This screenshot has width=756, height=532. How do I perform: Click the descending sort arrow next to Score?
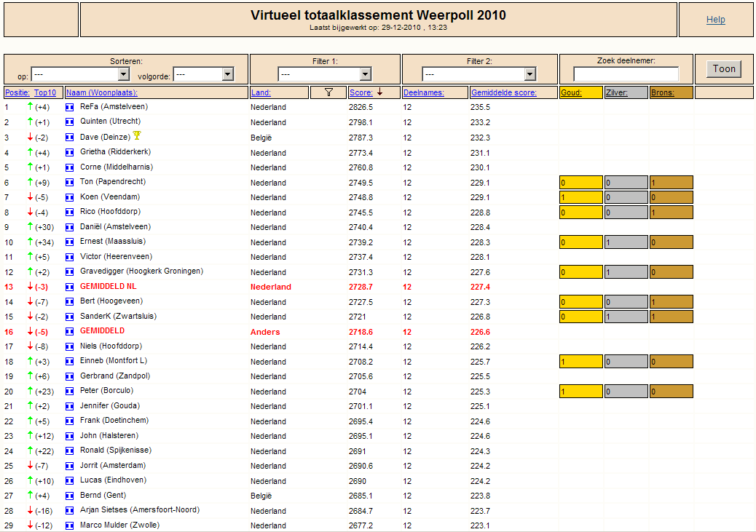tap(380, 92)
